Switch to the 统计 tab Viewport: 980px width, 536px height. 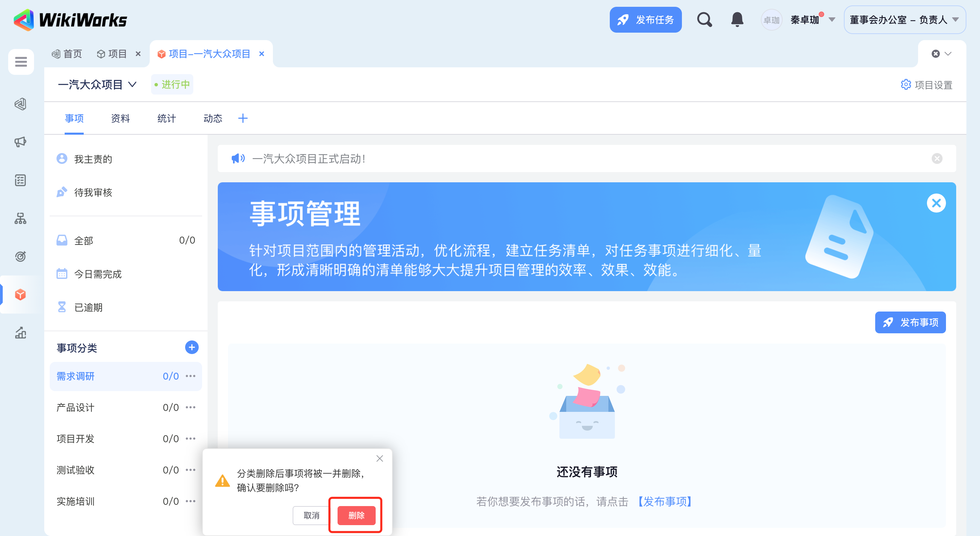pos(166,118)
